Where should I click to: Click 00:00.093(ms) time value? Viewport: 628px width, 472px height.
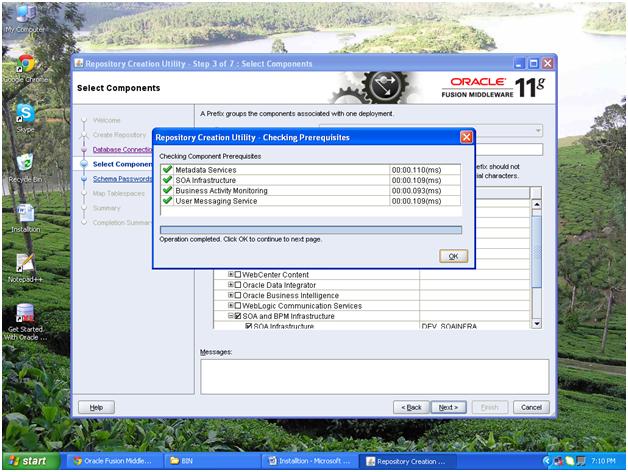coord(417,191)
